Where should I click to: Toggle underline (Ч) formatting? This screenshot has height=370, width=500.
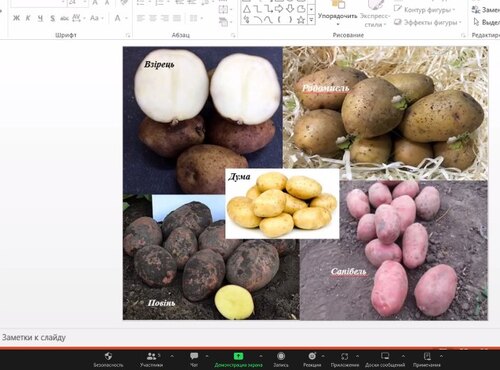(x=40, y=18)
